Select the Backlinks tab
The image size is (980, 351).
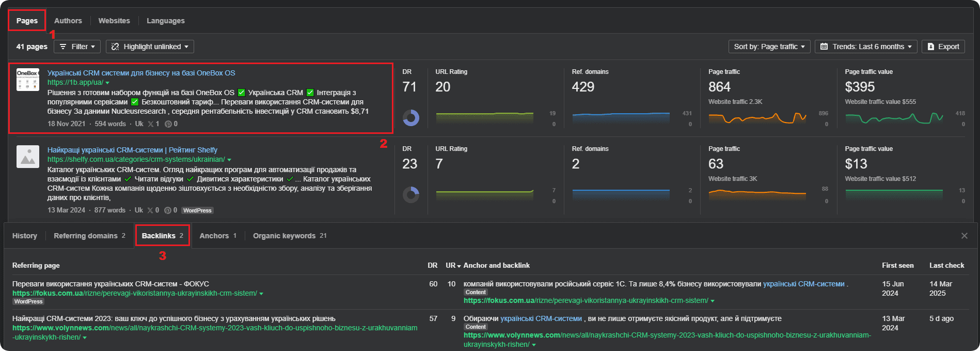point(163,236)
